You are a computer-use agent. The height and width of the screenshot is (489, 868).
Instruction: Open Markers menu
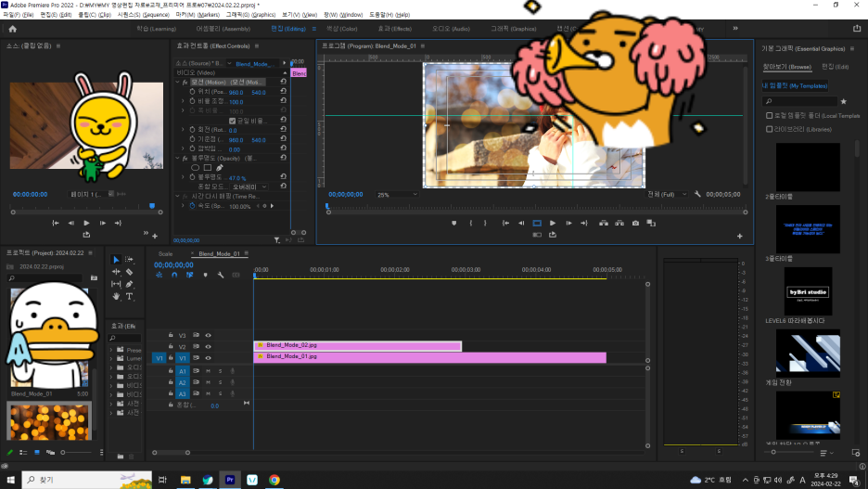[198, 15]
